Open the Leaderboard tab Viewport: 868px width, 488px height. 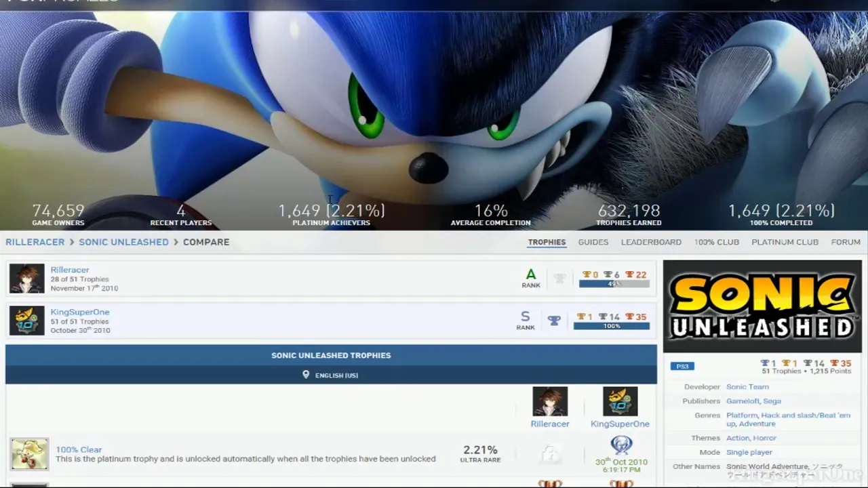point(651,242)
